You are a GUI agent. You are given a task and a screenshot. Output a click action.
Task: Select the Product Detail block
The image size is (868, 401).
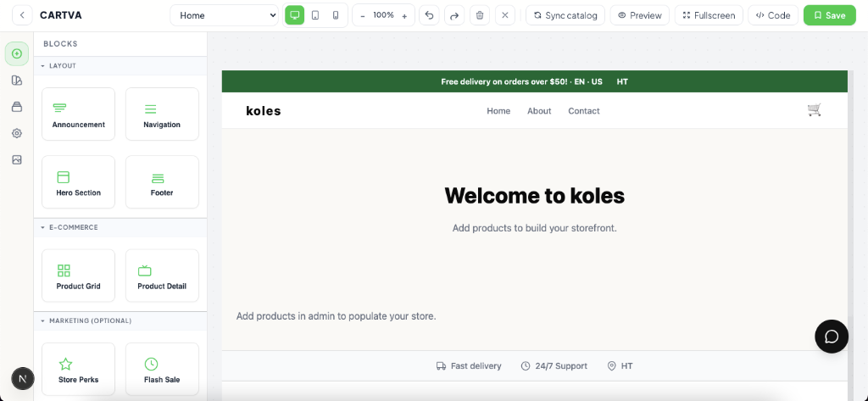pyautogui.click(x=162, y=276)
